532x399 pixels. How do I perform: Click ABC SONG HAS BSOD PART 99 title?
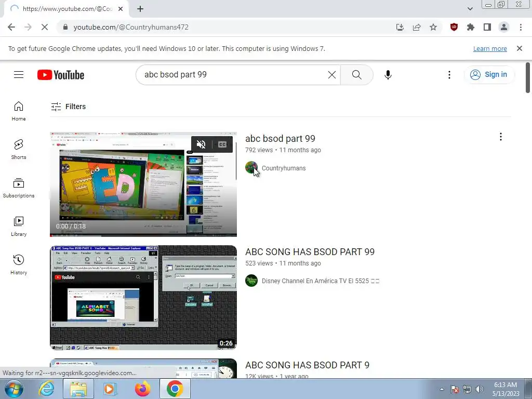(310, 252)
